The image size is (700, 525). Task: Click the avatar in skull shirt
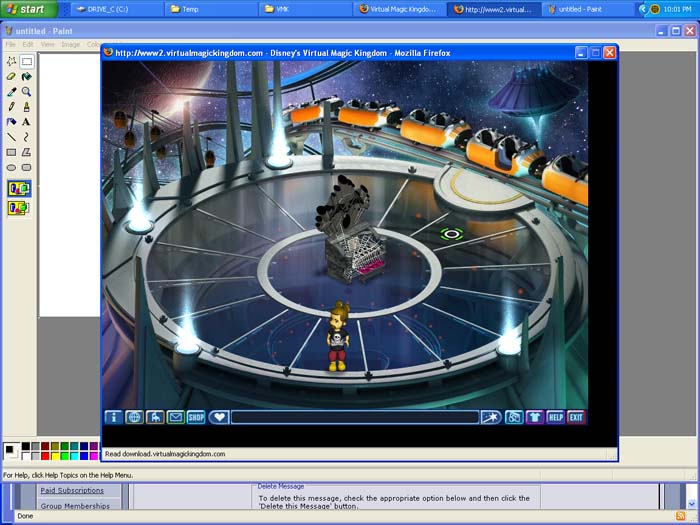click(x=338, y=336)
